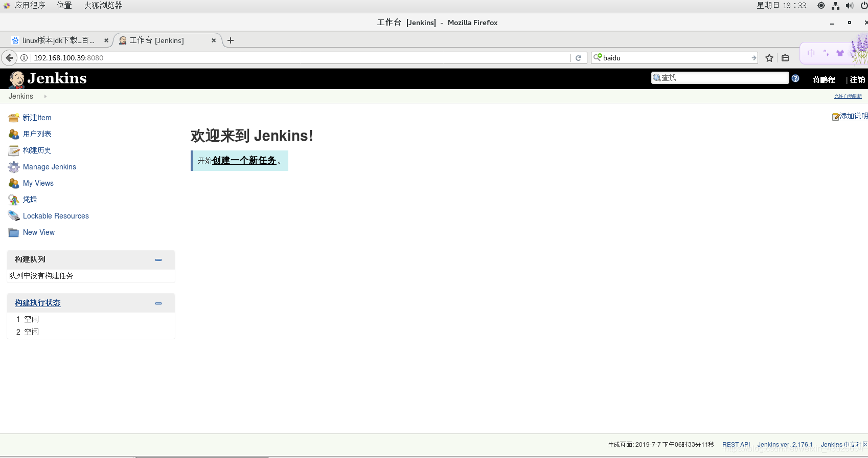The height and width of the screenshot is (458, 868).
Task: Open the REST API footer link
Action: coord(736,445)
